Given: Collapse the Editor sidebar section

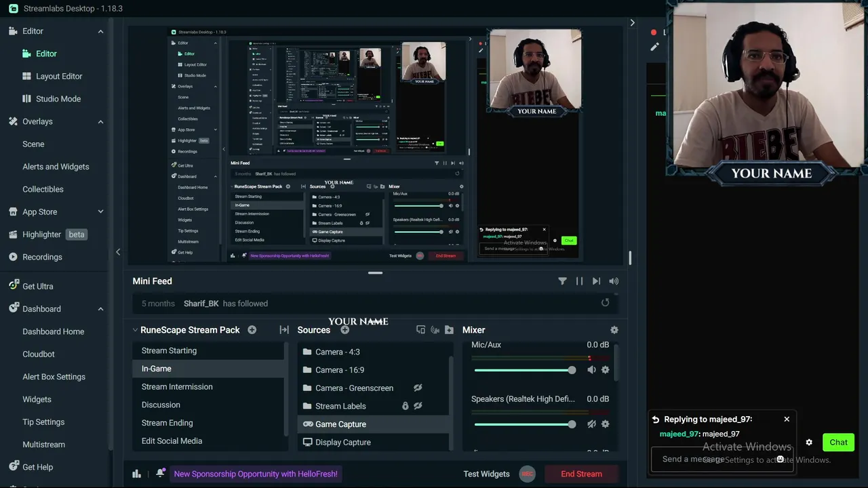Looking at the screenshot, I should (x=100, y=31).
